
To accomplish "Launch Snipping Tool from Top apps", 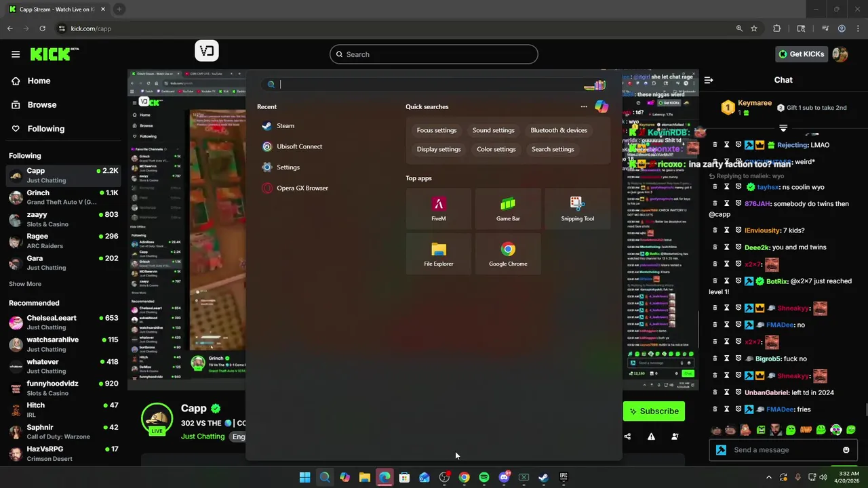I will click(577, 209).
